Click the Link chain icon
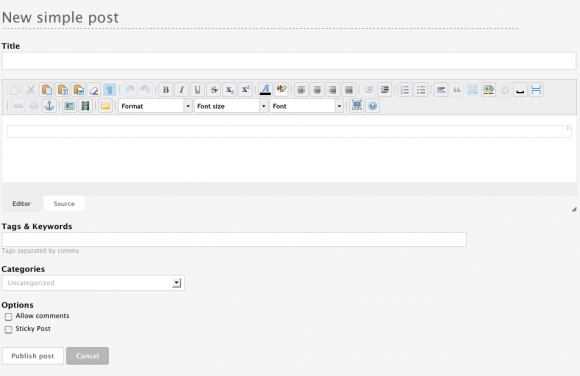Image resolution: width=580 pixels, height=376 pixels. (x=17, y=106)
